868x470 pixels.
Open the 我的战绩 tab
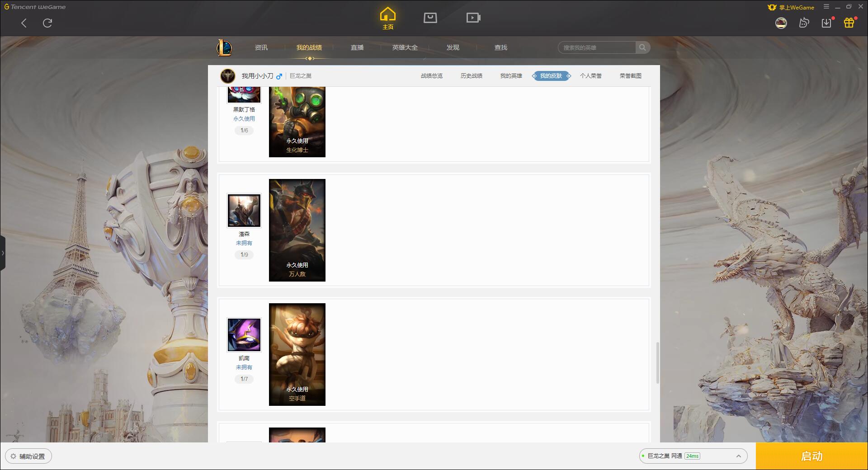[309, 47]
